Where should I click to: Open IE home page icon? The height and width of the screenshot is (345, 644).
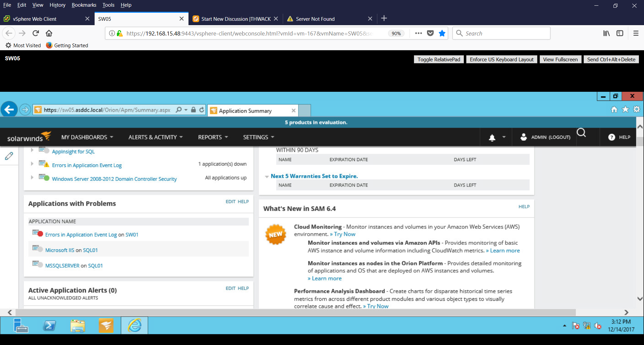click(x=614, y=110)
